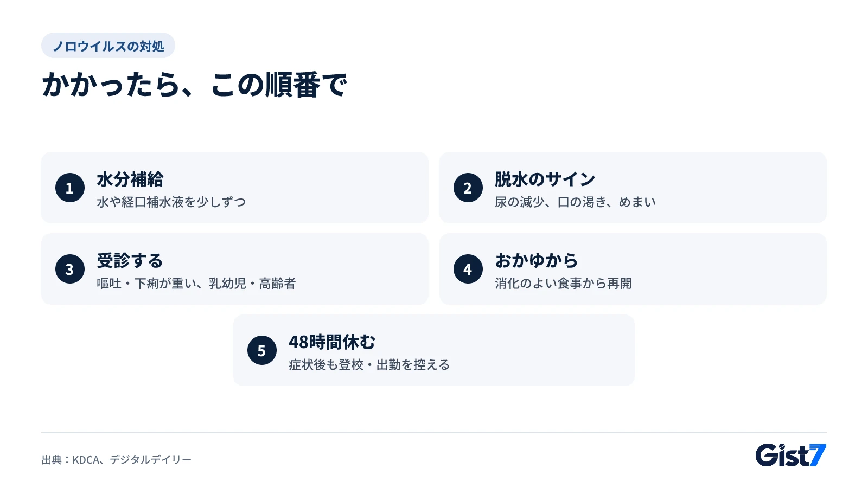Click the text 嘔吐・下痢が重い、乳幼児・高齢者
This screenshot has width=868, height=488.
(196, 284)
